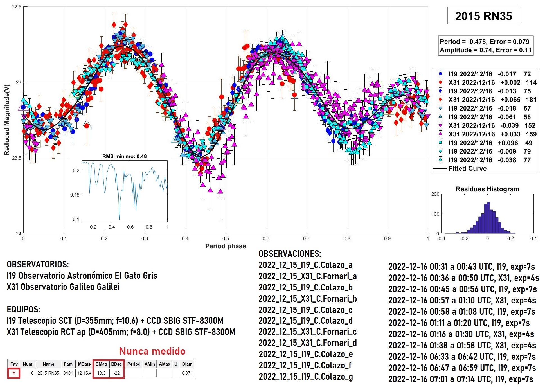This screenshot has height=392, width=545.
Task: Click the -22 BDec cell
Action: (116, 373)
